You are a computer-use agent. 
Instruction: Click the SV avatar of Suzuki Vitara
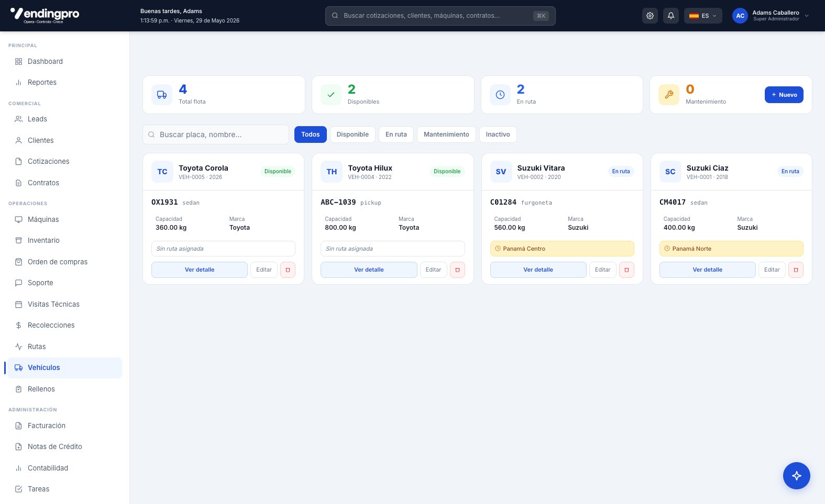click(x=501, y=172)
